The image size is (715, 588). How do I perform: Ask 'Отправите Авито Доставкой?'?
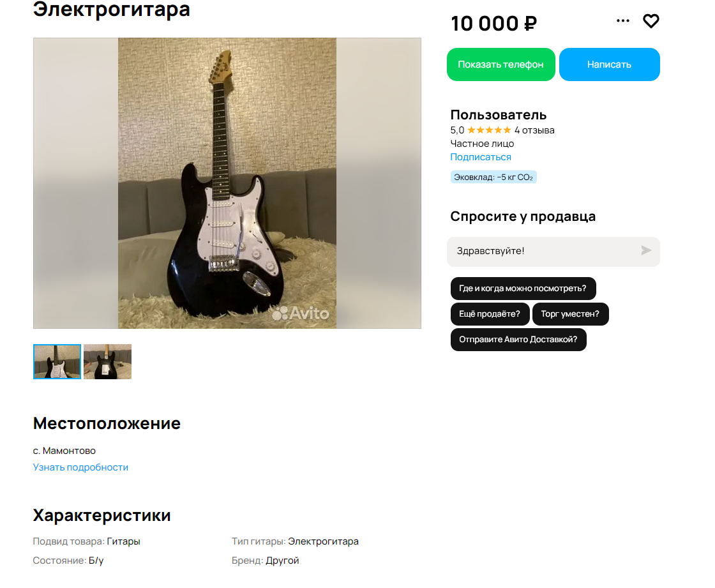click(x=518, y=340)
